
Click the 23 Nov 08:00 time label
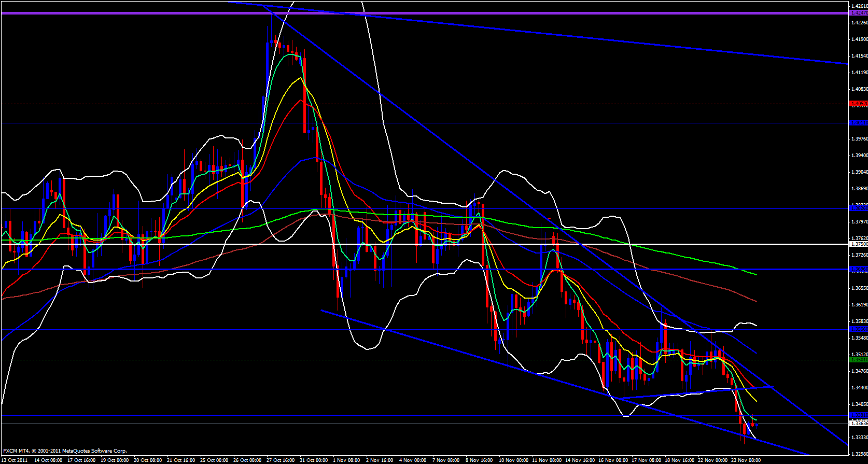pyautogui.click(x=746, y=460)
